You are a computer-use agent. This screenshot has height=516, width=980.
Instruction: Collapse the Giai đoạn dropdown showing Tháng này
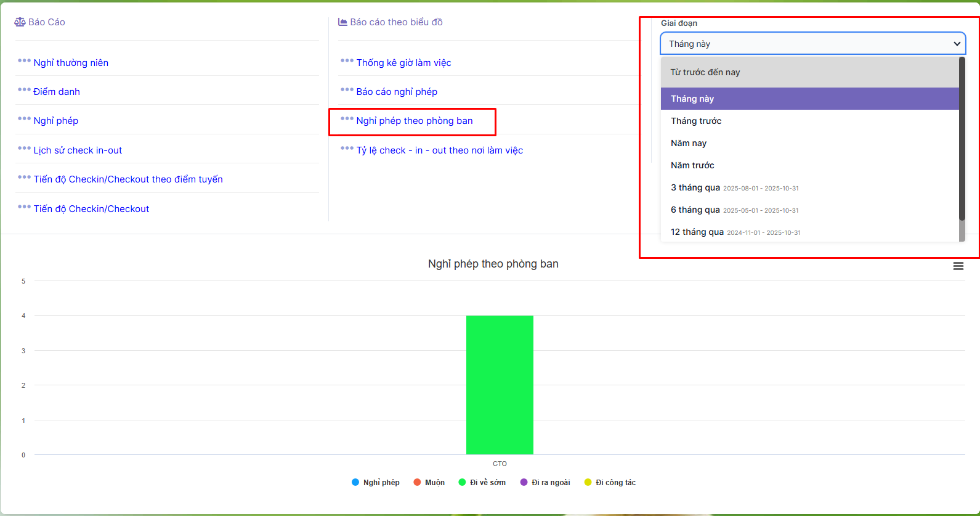coord(812,44)
